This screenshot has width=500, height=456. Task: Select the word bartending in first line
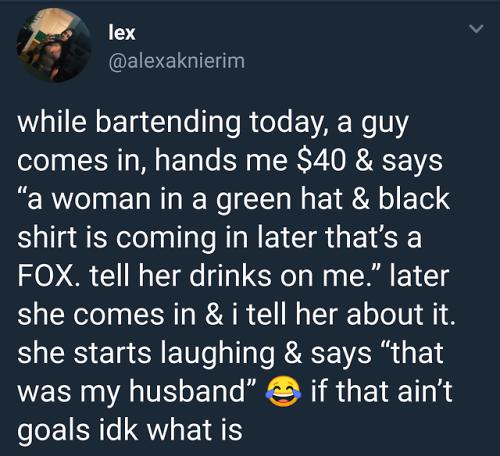[x=168, y=122]
